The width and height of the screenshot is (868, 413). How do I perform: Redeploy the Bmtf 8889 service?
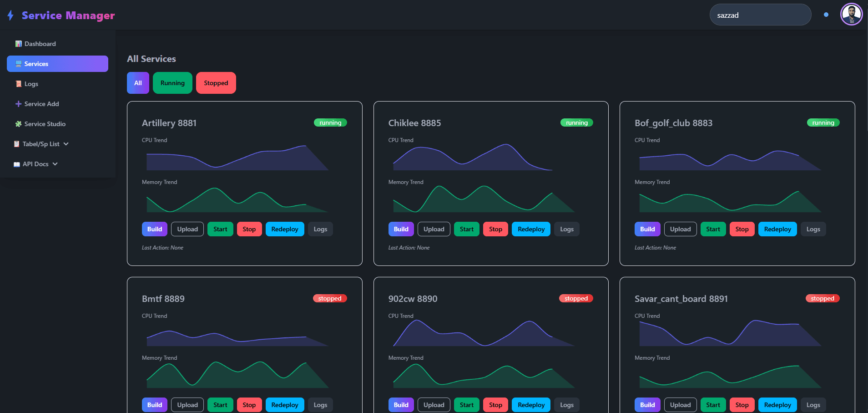point(285,405)
